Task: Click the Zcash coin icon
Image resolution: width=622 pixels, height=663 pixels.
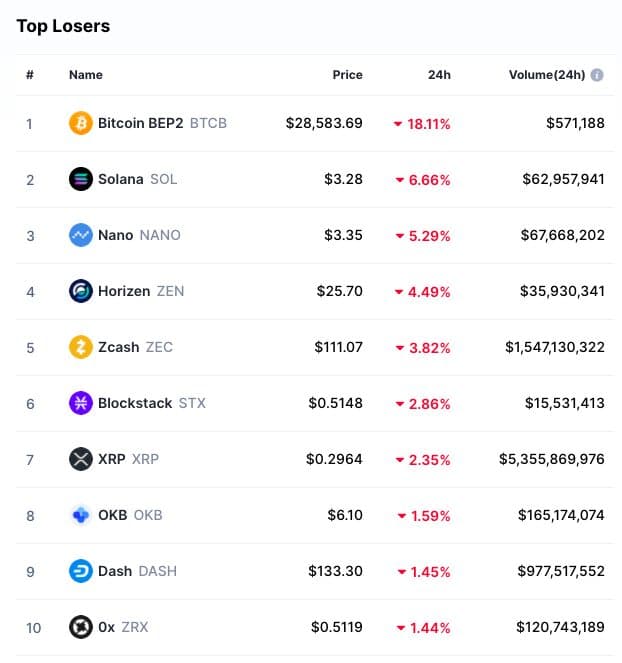Action: coord(81,348)
